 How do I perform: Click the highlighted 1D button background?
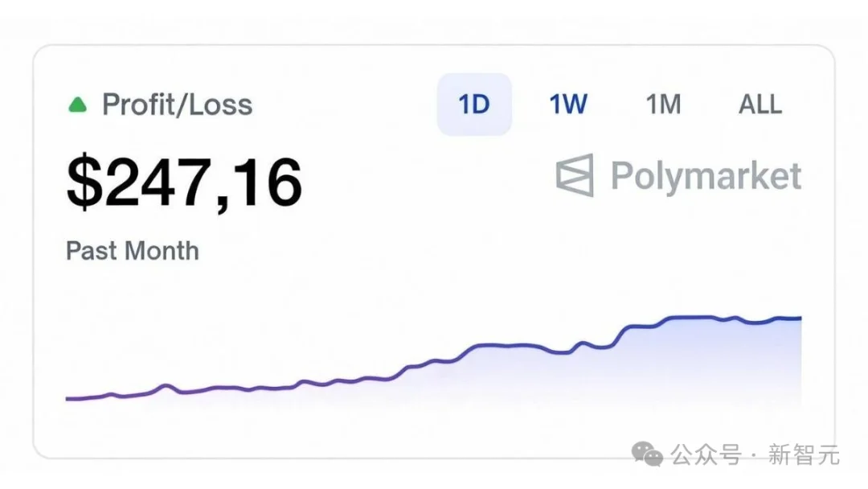[x=473, y=105]
